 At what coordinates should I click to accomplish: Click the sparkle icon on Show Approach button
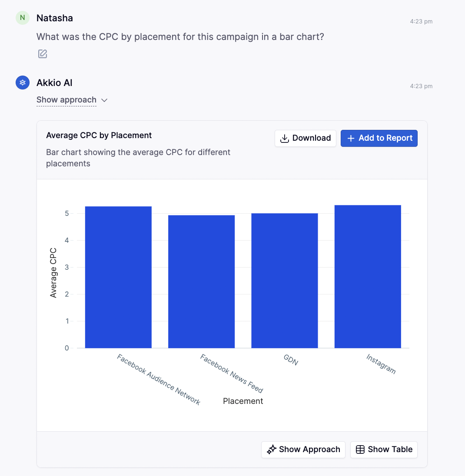(272, 450)
